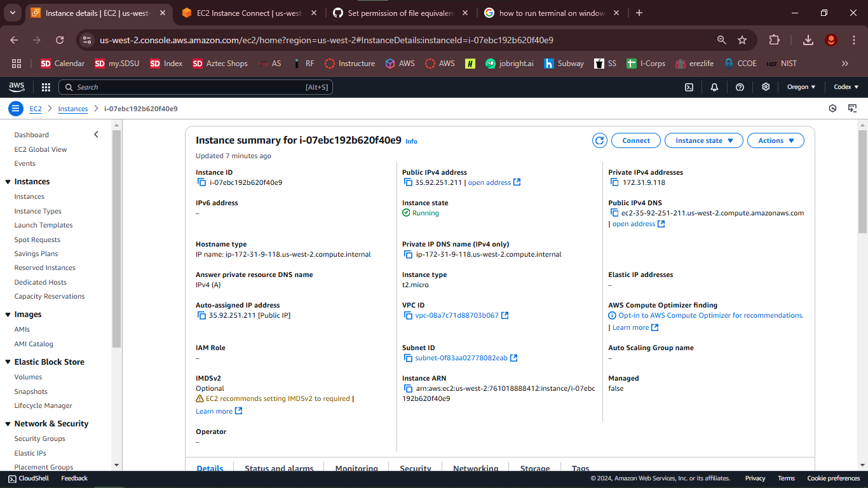Open a new browser tab
Image resolution: width=868 pixels, height=488 pixels.
pos(639,13)
